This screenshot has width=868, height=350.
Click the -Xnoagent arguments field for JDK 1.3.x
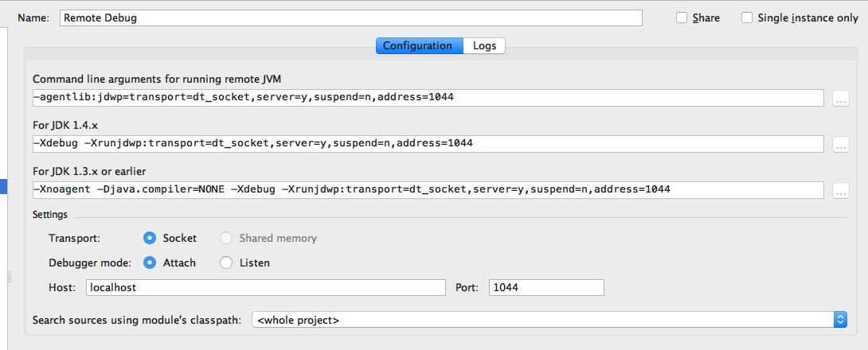pyautogui.click(x=428, y=190)
